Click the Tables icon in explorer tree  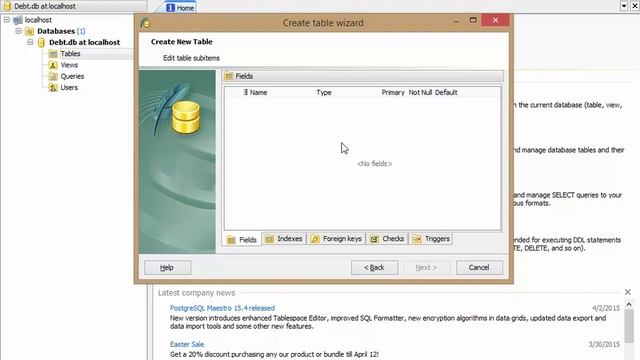(x=53, y=53)
